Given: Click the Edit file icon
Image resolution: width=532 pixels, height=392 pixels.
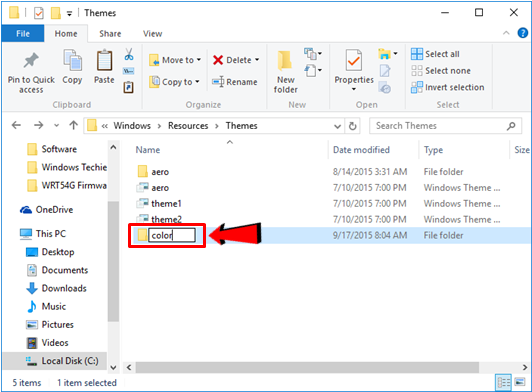Looking at the screenshot, I should [385, 71].
